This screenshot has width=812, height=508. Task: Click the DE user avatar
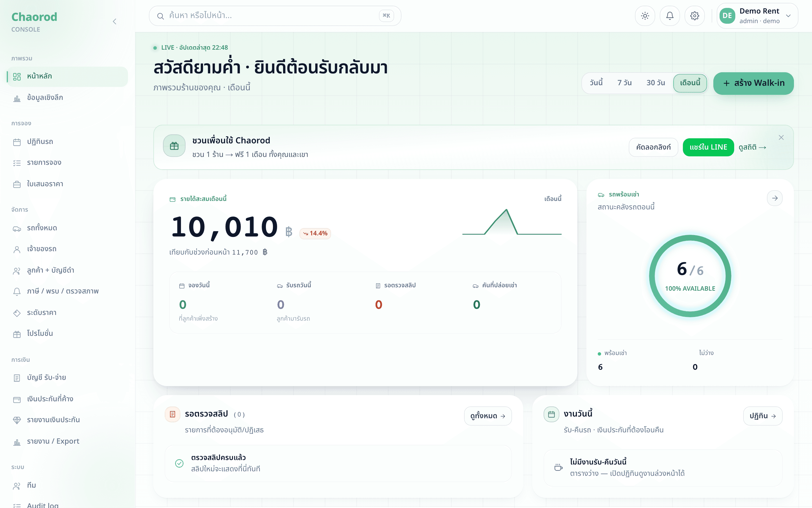click(727, 16)
